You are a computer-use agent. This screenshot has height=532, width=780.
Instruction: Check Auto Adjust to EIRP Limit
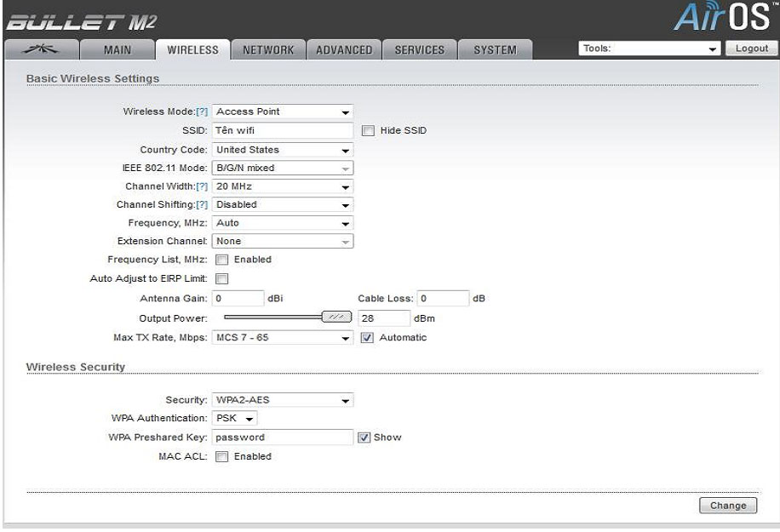[x=221, y=277]
